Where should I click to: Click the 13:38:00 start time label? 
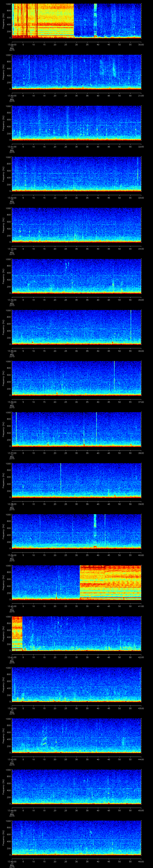(x=12, y=504)
